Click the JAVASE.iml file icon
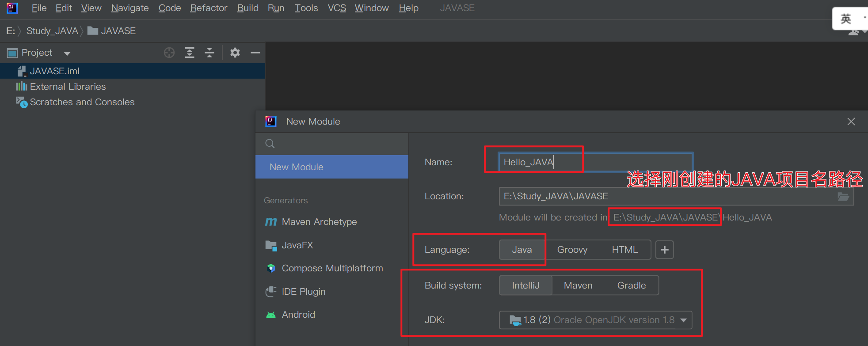868x346 pixels. click(x=22, y=71)
